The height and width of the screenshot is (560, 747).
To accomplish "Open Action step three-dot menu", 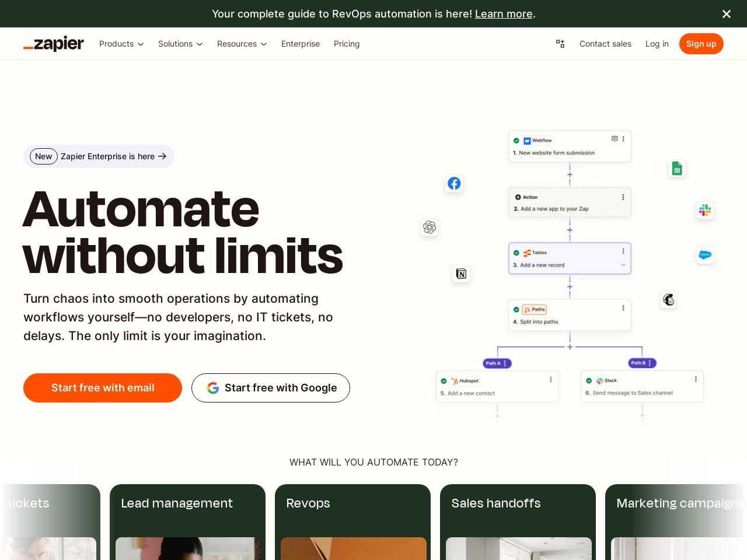I will tap(623, 197).
